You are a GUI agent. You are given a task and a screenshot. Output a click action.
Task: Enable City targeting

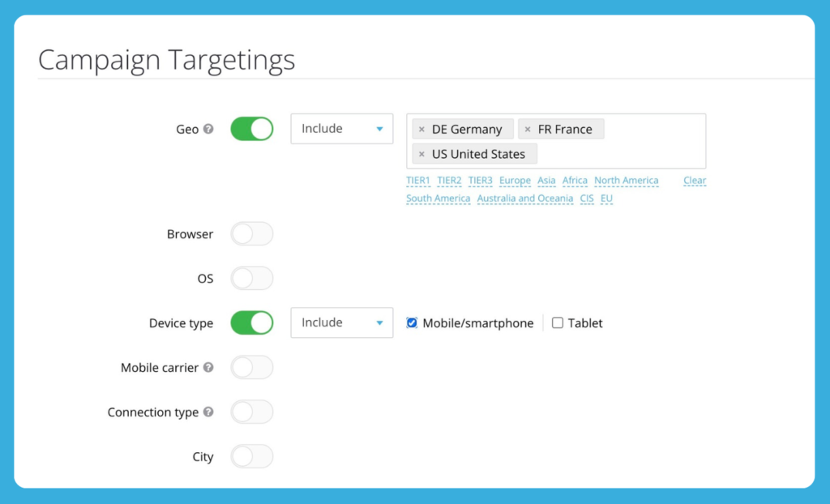tap(251, 456)
